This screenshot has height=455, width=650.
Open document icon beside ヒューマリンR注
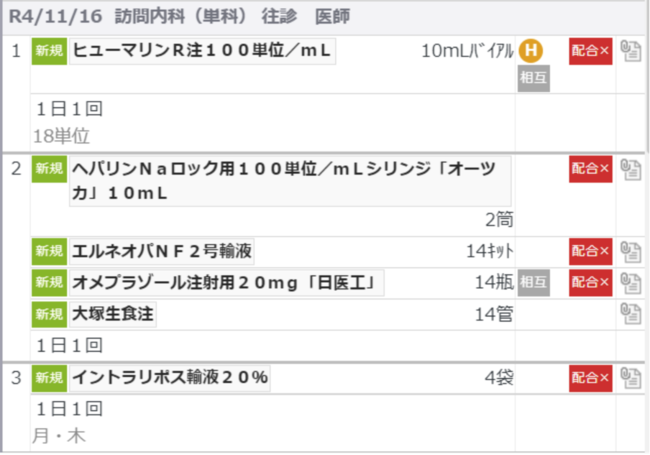click(x=631, y=51)
